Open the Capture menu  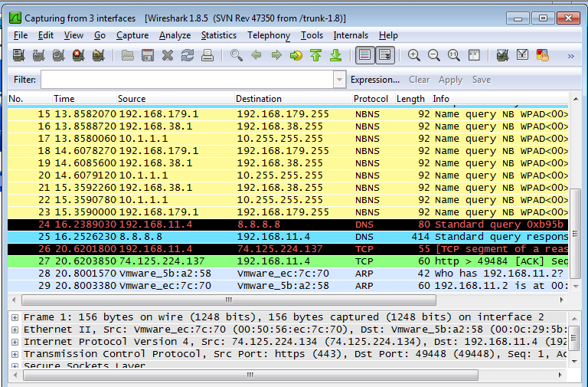132,35
